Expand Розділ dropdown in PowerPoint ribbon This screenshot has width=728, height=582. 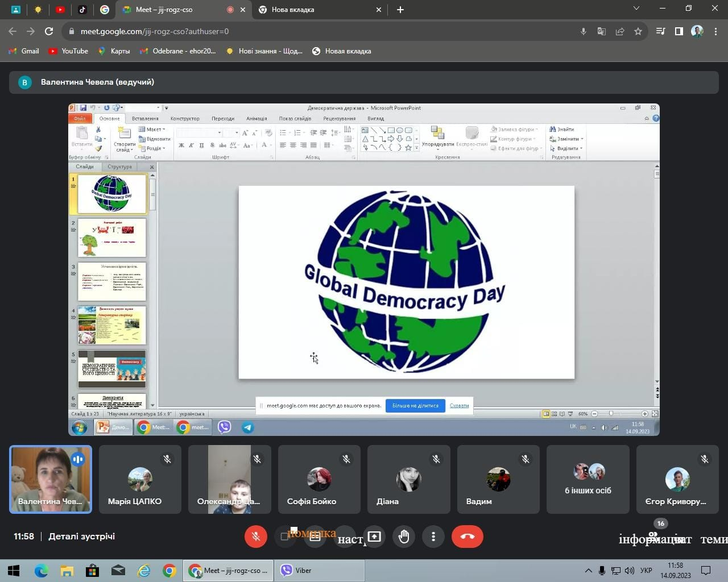(152, 148)
